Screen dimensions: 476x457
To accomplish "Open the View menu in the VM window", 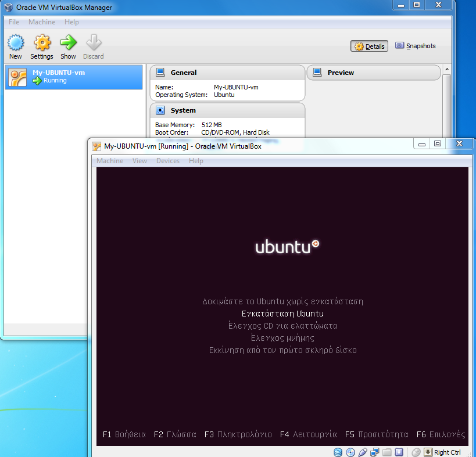I will [x=139, y=161].
